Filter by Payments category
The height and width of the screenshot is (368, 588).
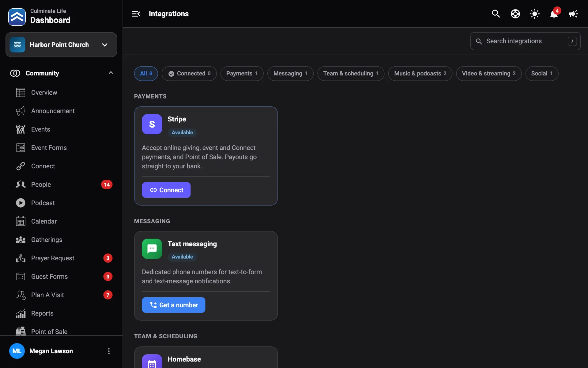(x=242, y=74)
